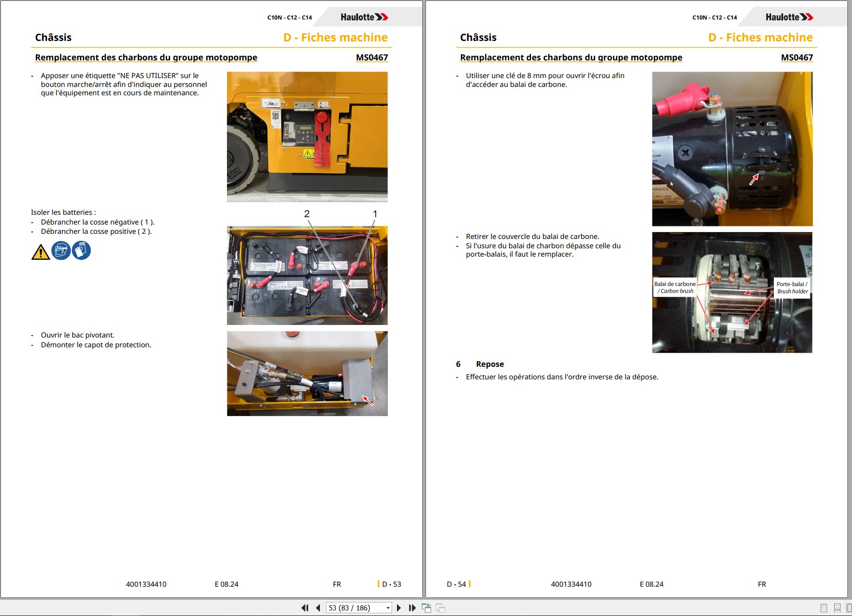Image resolution: width=852 pixels, height=616 pixels.
Task: Click the 'Châssis' heading on the right page
Action: click(478, 38)
